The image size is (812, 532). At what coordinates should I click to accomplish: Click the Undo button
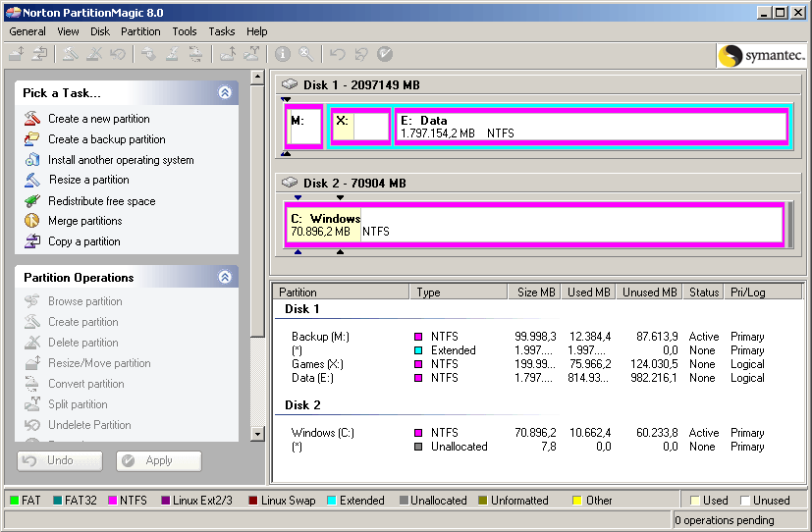pos(60,460)
